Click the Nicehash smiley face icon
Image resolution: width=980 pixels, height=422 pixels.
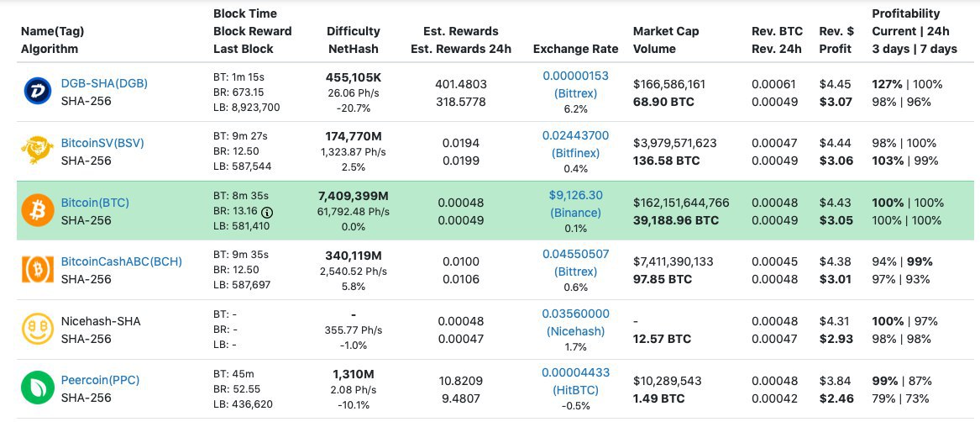click(38, 330)
